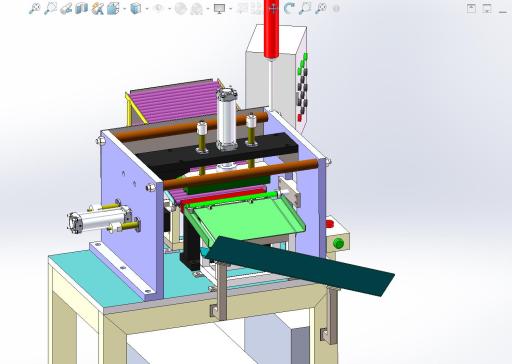Open Dynamic Annotation Views tool
The height and width of the screenshot is (364, 512).
97,9
